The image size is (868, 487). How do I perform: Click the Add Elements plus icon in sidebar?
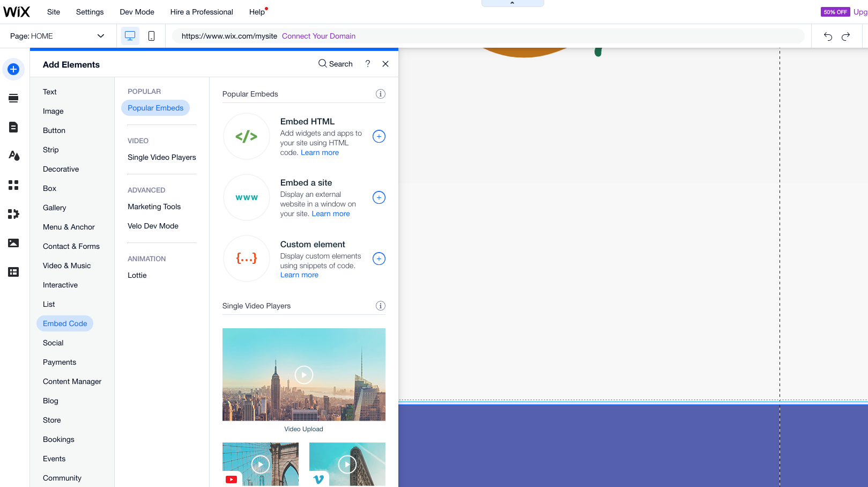click(13, 69)
